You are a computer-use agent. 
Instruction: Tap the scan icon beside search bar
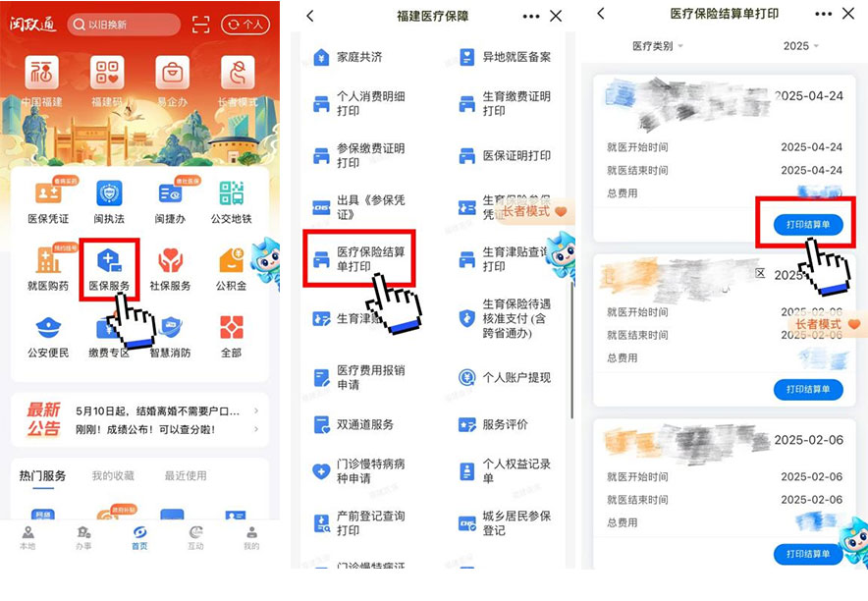point(200,25)
